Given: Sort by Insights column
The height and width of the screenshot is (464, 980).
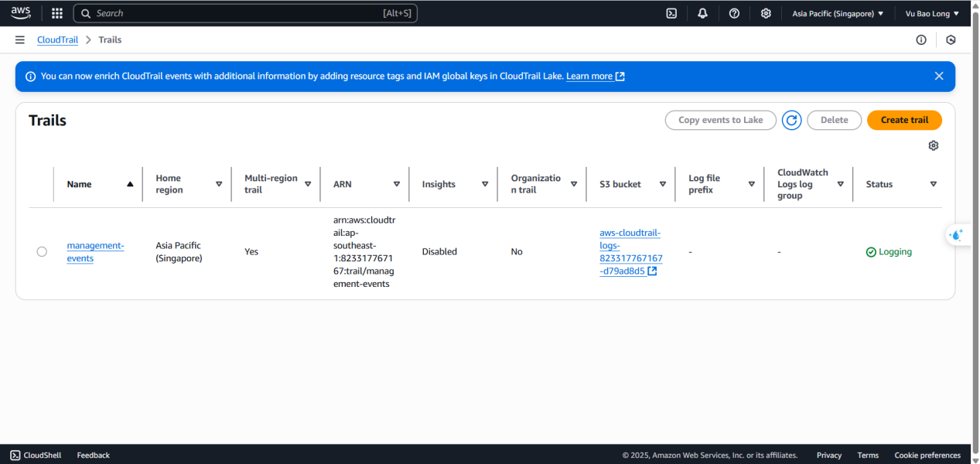Looking at the screenshot, I should click(x=485, y=184).
